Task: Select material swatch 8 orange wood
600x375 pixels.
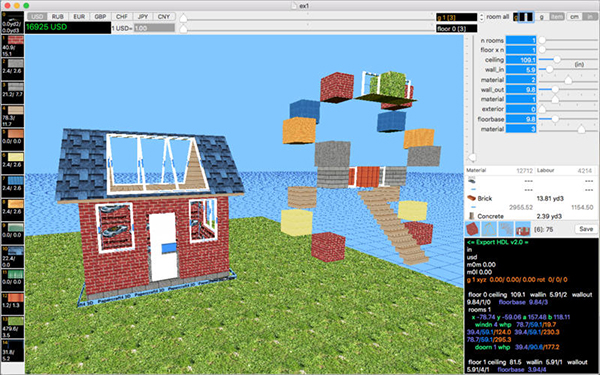Action: point(13,210)
